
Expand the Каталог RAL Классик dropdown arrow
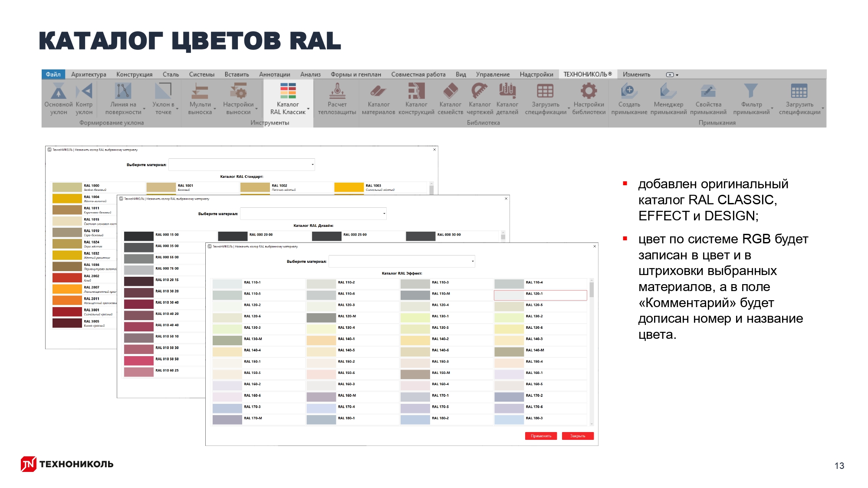click(x=309, y=109)
